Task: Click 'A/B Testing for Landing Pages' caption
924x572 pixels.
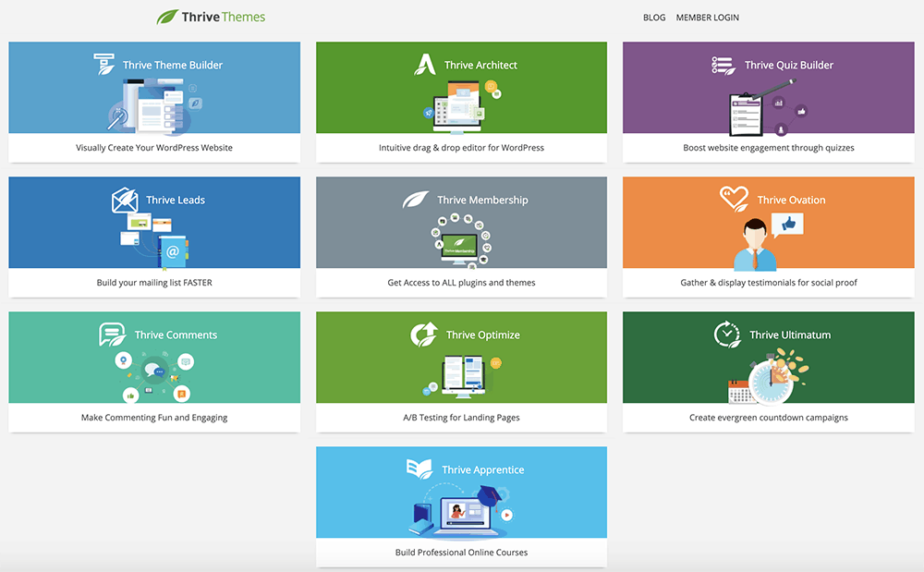Action: tap(461, 418)
